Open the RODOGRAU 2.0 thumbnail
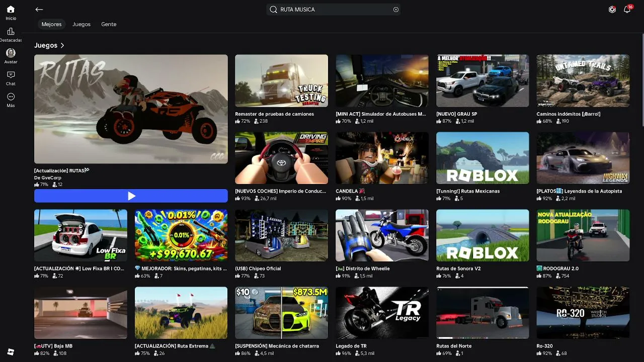This screenshot has height=362, width=644. click(583, 236)
